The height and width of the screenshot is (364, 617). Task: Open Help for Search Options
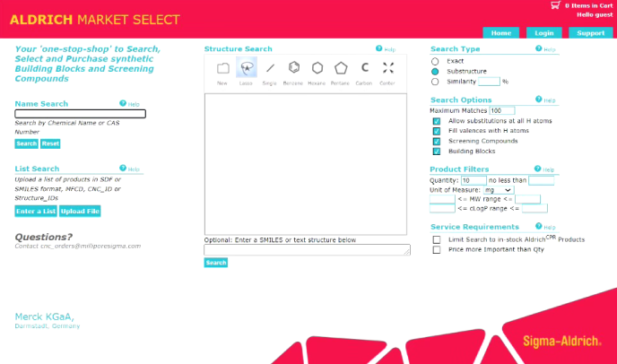(545, 100)
